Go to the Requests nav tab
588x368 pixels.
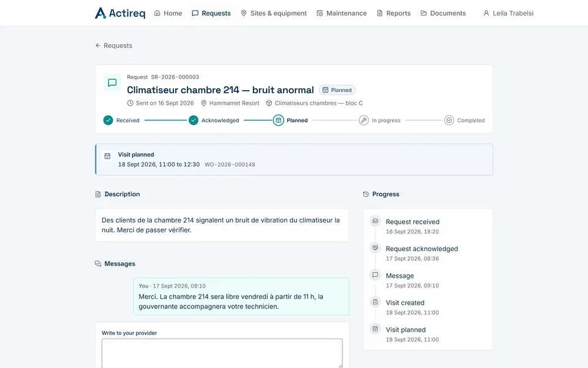211,13
